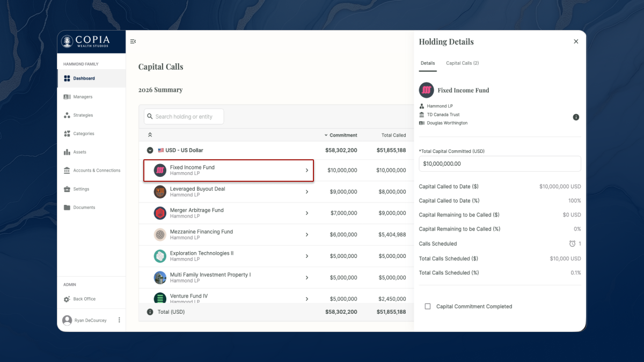Expand the Mezzanine Financing Fund row chevron
Image resolution: width=644 pixels, height=362 pixels.
pyautogui.click(x=307, y=234)
